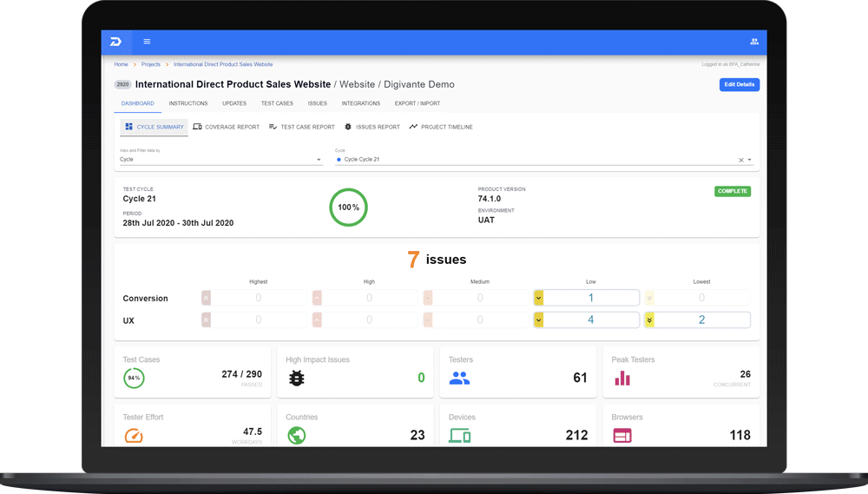
Task: Click the Coverage Report devices icon
Action: [197, 127]
